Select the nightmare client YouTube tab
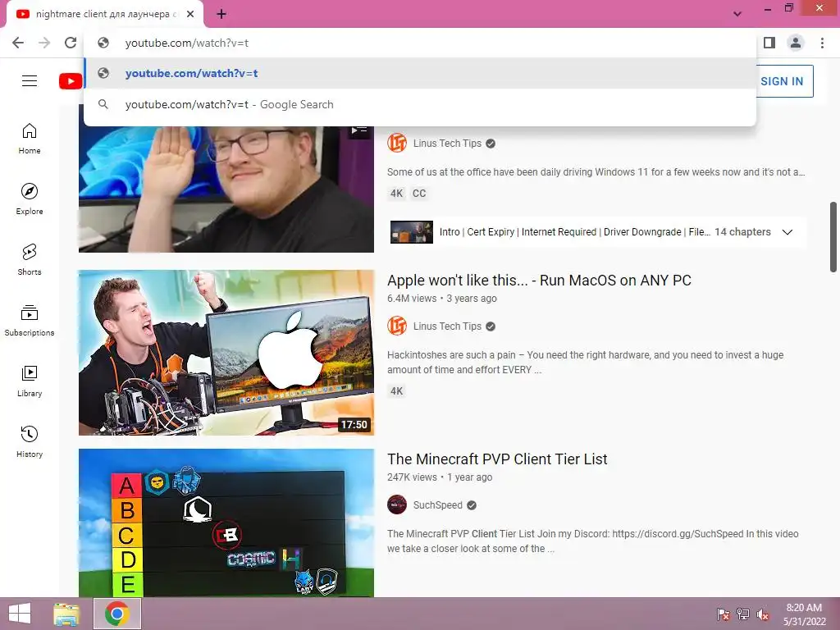The height and width of the screenshot is (630, 840). [104, 15]
